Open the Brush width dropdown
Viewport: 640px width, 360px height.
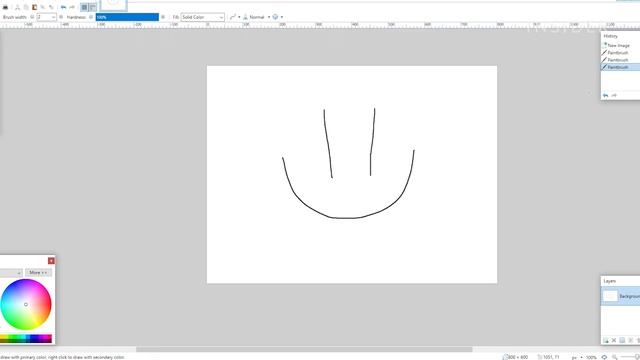[46, 17]
